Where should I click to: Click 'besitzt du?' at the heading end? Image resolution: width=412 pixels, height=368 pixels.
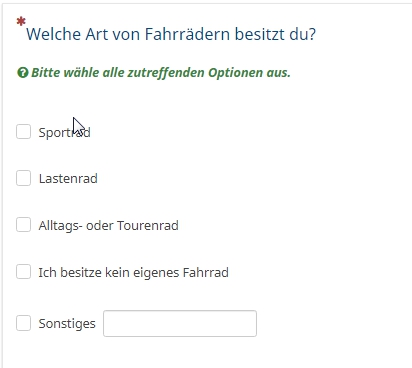point(275,34)
